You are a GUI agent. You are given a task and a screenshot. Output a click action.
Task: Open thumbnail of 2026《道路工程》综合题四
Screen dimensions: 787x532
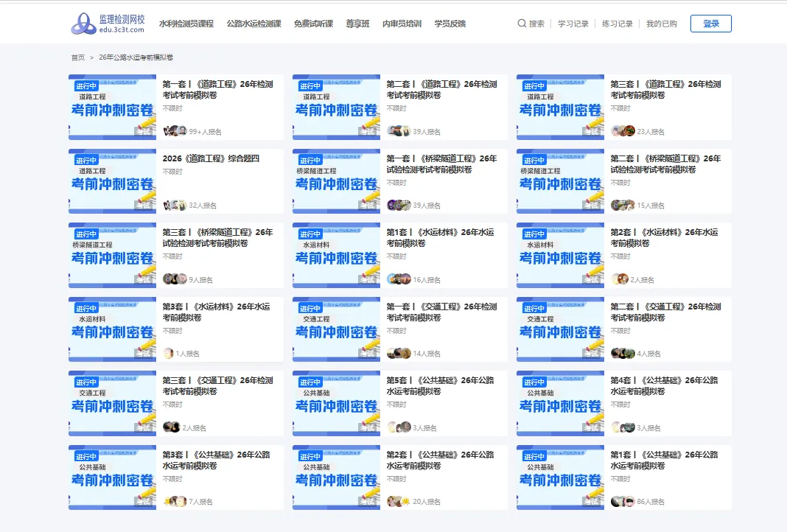[113, 181]
